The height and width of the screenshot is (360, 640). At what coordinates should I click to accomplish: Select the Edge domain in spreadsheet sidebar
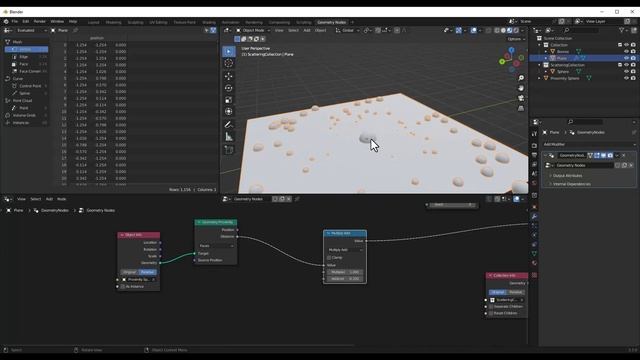click(x=24, y=57)
